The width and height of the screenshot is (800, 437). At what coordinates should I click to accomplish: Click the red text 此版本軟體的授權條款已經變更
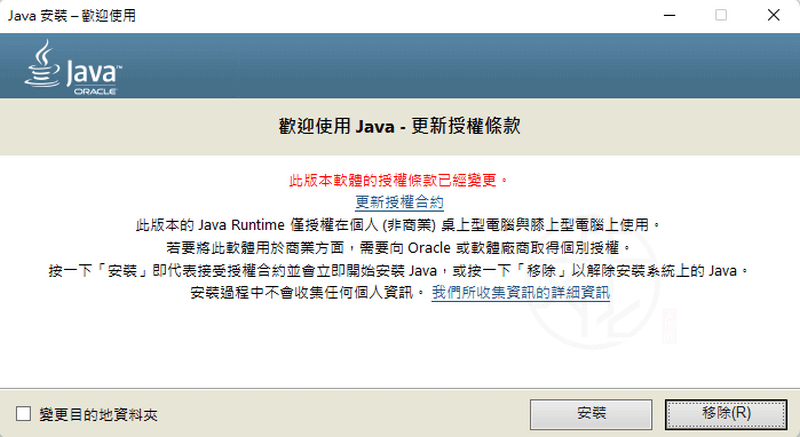click(398, 180)
